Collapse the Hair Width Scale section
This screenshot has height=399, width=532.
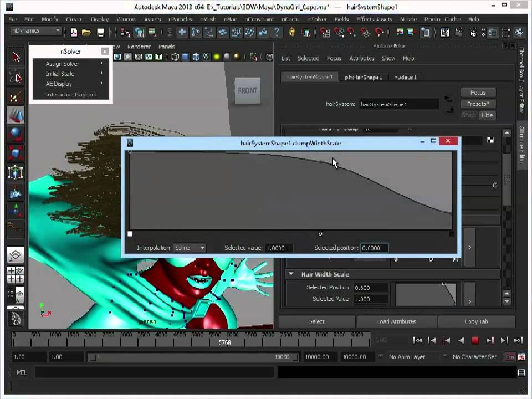pos(291,274)
